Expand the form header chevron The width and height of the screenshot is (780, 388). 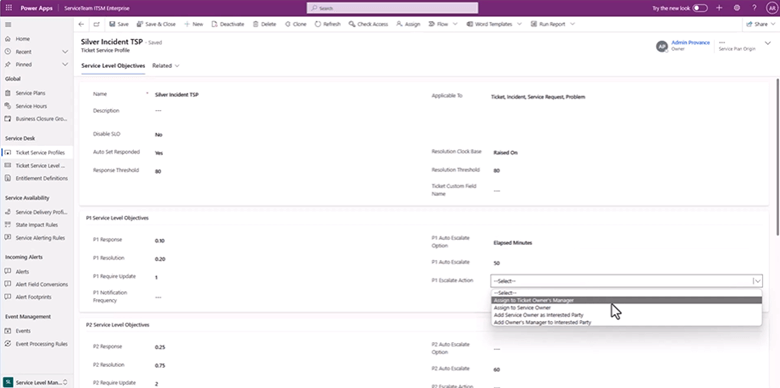coord(768,44)
